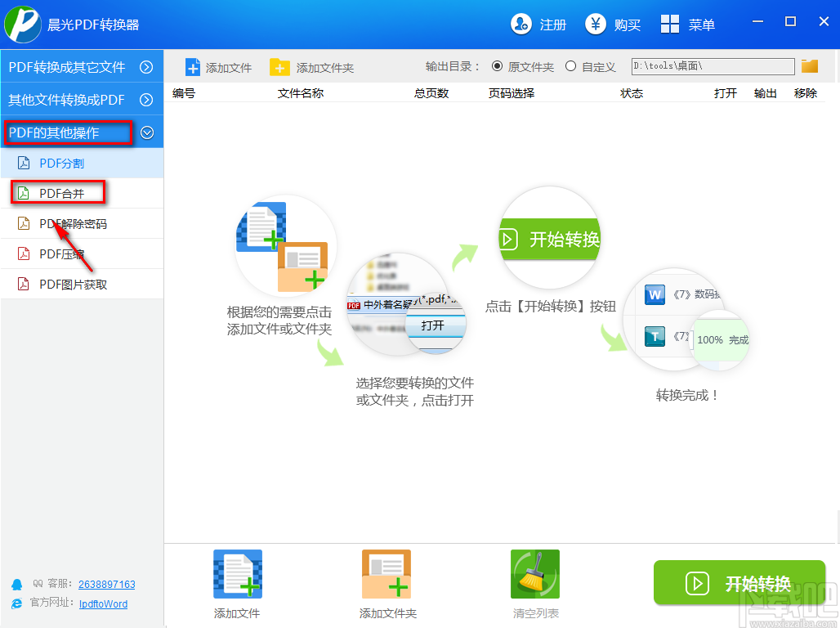
Task: Select 原文件夹 output radio button
Action: [497, 66]
